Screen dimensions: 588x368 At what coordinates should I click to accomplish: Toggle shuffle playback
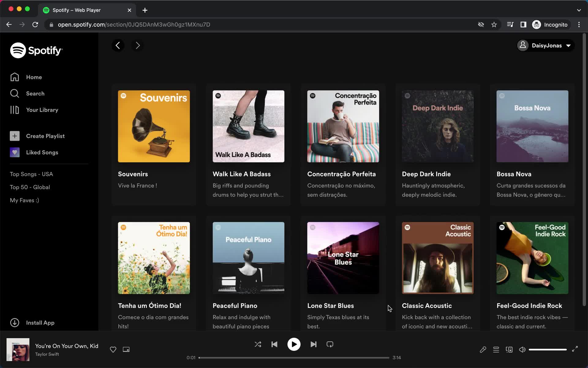[258, 344]
